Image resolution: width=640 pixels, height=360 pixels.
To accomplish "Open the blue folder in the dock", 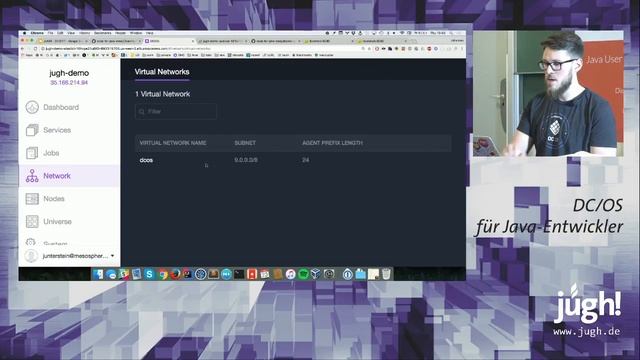I will pyautogui.click(x=360, y=274).
